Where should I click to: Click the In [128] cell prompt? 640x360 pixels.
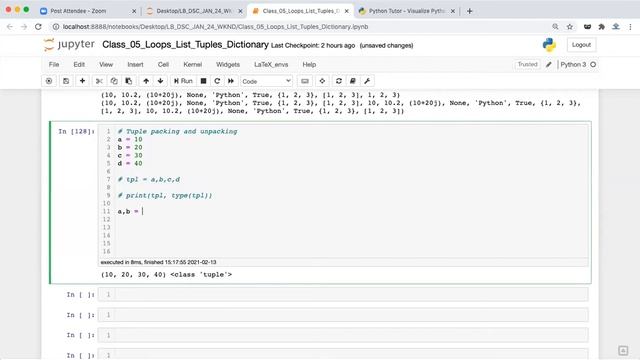coord(76,131)
